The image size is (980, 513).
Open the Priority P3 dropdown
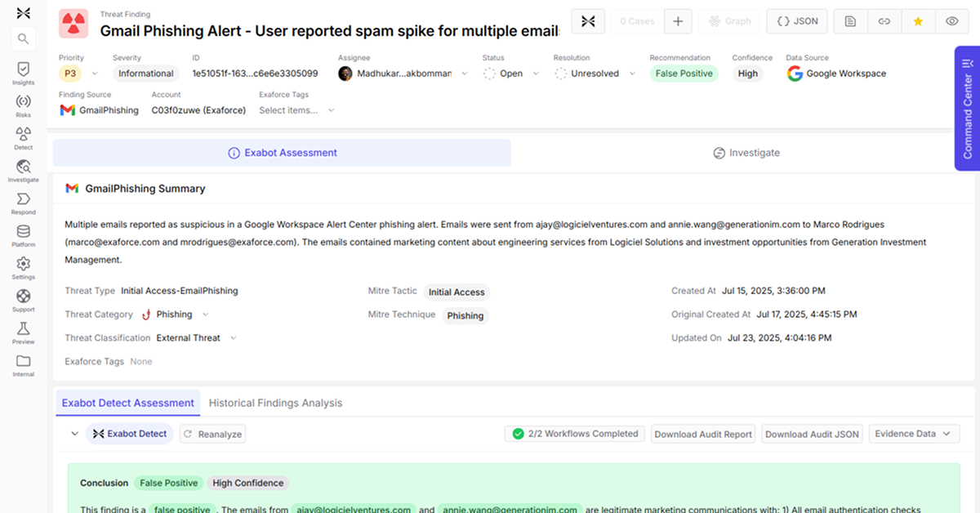78,74
